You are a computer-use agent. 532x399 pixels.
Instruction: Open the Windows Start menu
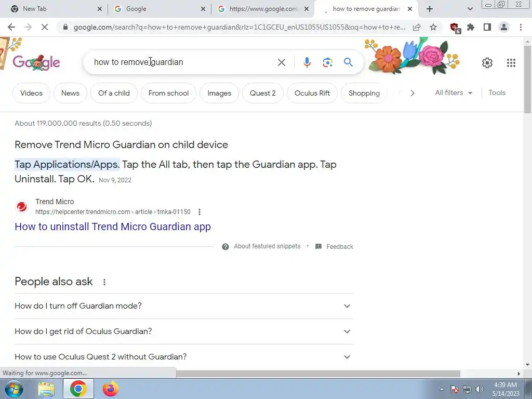coord(14,389)
